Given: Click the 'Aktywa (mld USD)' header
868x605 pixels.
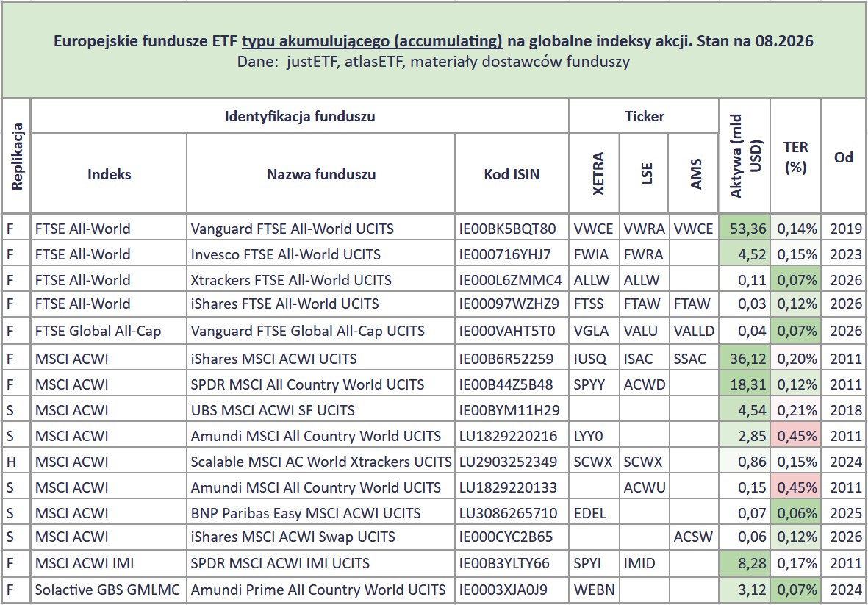Looking at the screenshot, I should tap(744, 156).
